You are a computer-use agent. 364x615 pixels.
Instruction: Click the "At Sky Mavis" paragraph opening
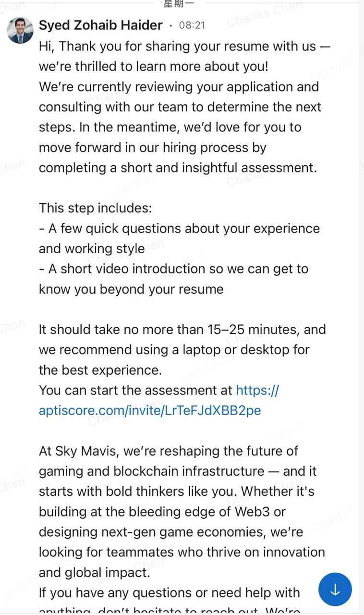[78, 451]
